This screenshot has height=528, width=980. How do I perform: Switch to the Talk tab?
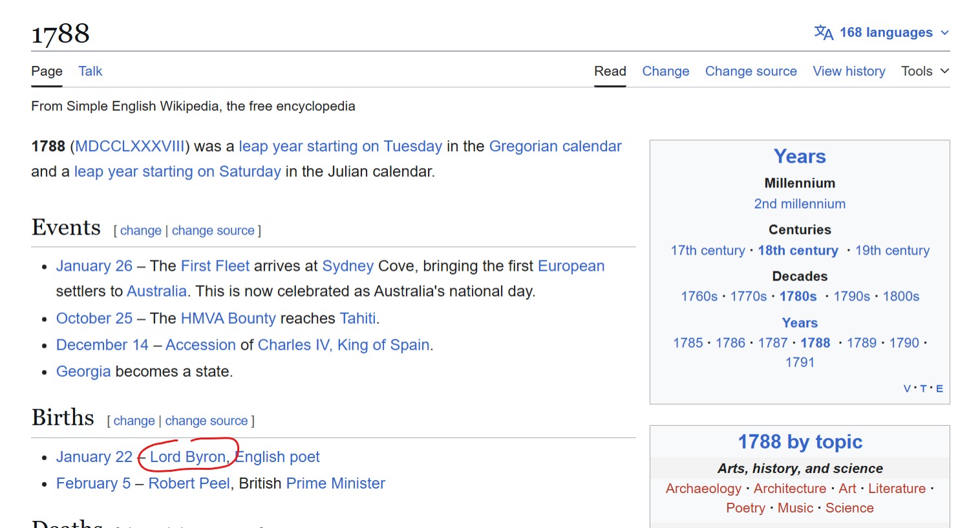coord(91,71)
